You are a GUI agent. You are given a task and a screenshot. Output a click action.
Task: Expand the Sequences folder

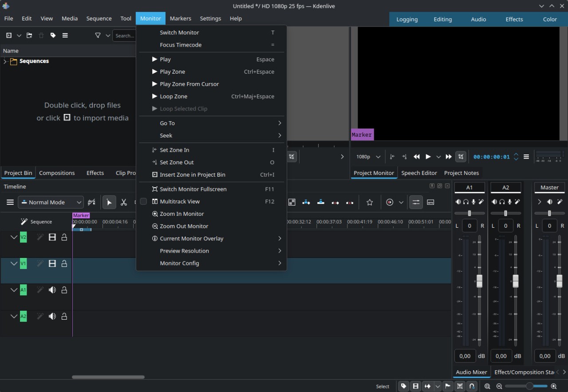[5, 61]
